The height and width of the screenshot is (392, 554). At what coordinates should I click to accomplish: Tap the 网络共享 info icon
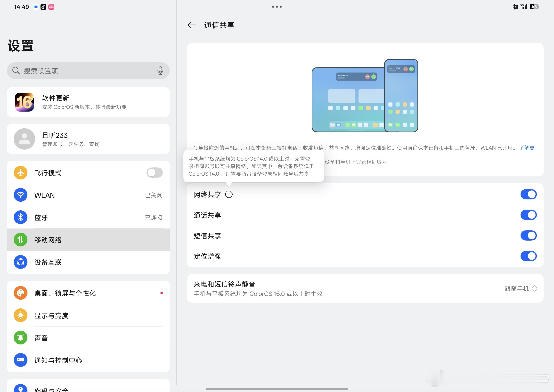(229, 194)
